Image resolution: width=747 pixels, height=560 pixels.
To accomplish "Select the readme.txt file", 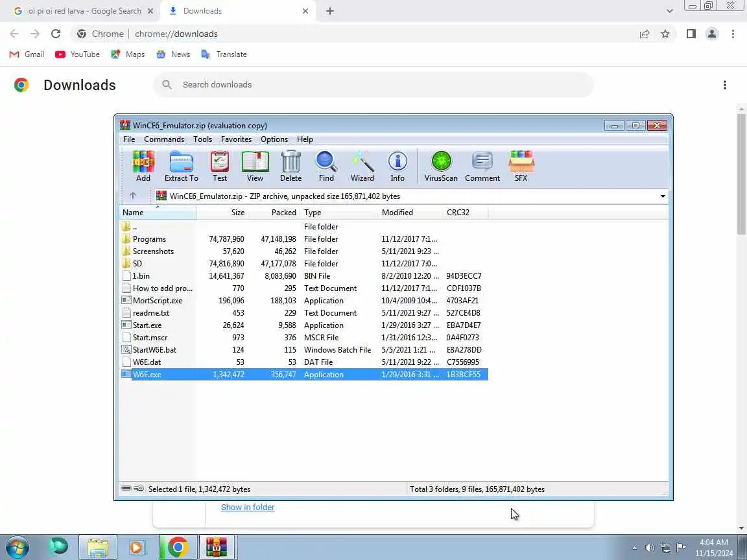I will (303, 313).
